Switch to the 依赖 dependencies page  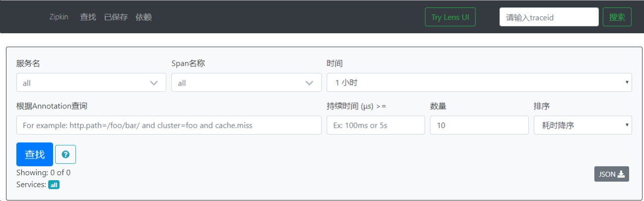143,17
